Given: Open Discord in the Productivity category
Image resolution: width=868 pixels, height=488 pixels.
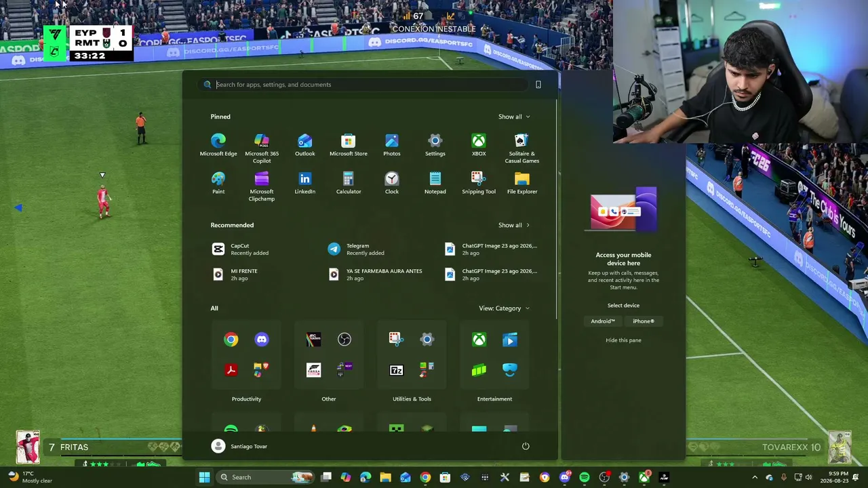Looking at the screenshot, I should click(x=262, y=340).
